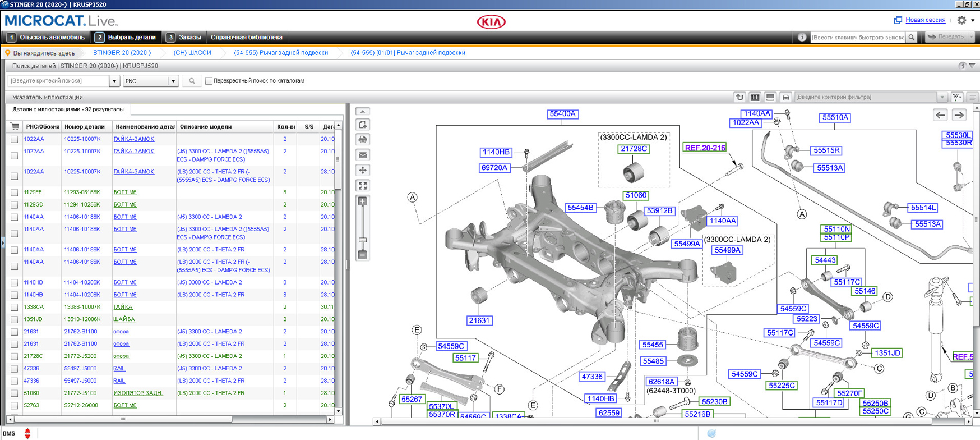Screen dimensions: 980x440
Task: Expand the filter criteria dropdown arrow
Action: pos(942,97)
